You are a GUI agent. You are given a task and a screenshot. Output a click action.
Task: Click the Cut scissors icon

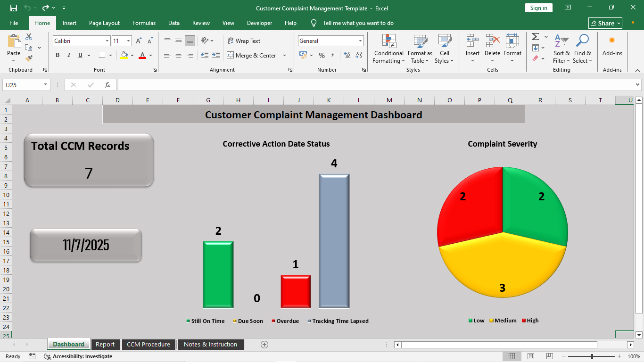pyautogui.click(x=29, y=37)
